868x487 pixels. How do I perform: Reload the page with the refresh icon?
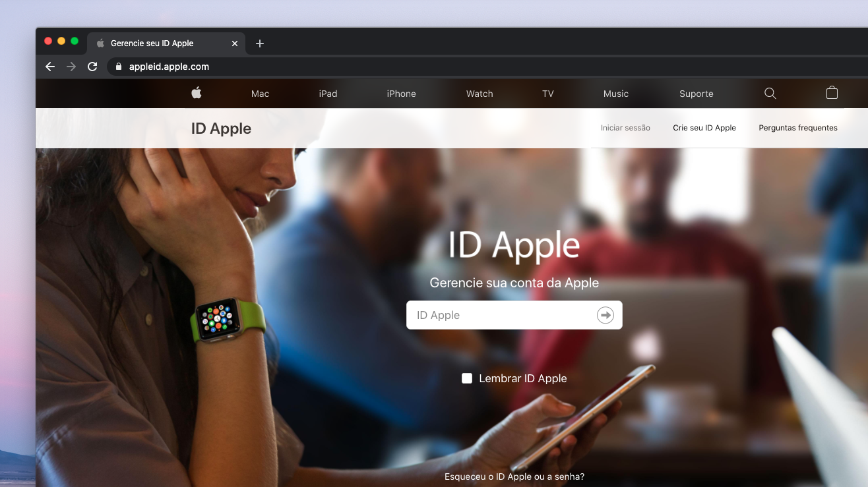click(92, 67)
